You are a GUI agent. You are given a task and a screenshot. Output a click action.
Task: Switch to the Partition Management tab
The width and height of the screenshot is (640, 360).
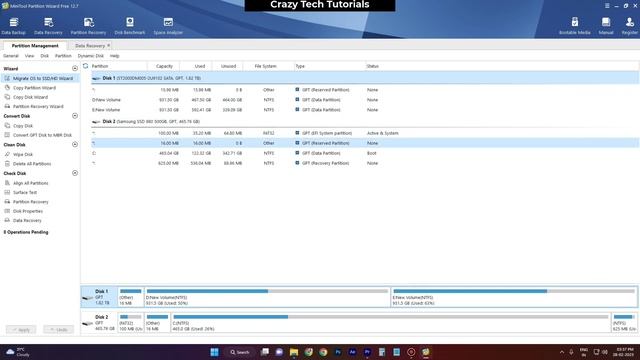click(x=35, y=46)
